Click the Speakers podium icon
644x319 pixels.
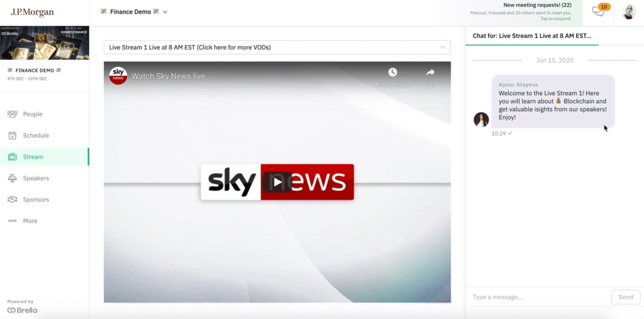[x=12, y=178]
